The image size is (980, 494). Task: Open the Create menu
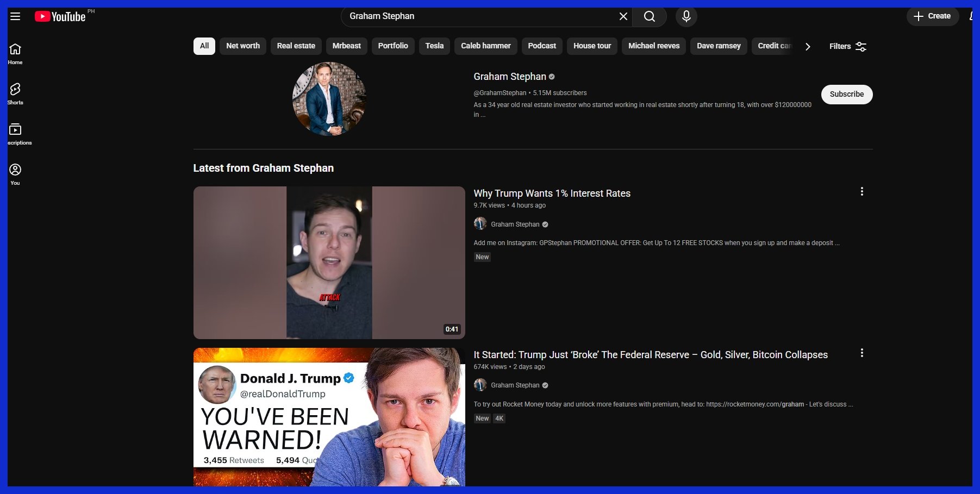pos(932,16)
